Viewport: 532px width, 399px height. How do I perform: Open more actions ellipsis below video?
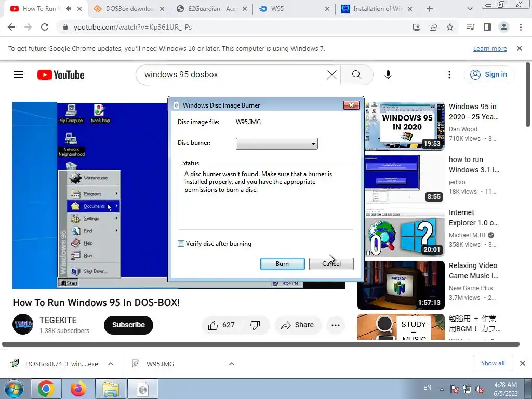(336, 325)
